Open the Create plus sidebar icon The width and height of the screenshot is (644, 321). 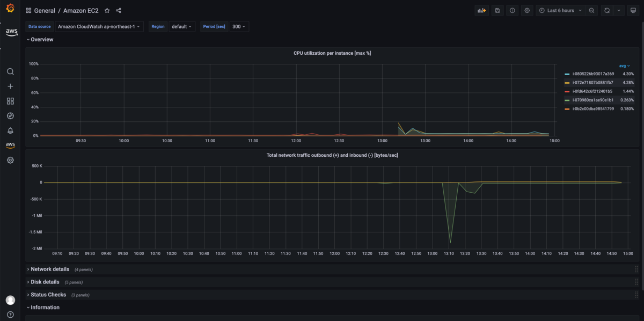pos(10,86)
